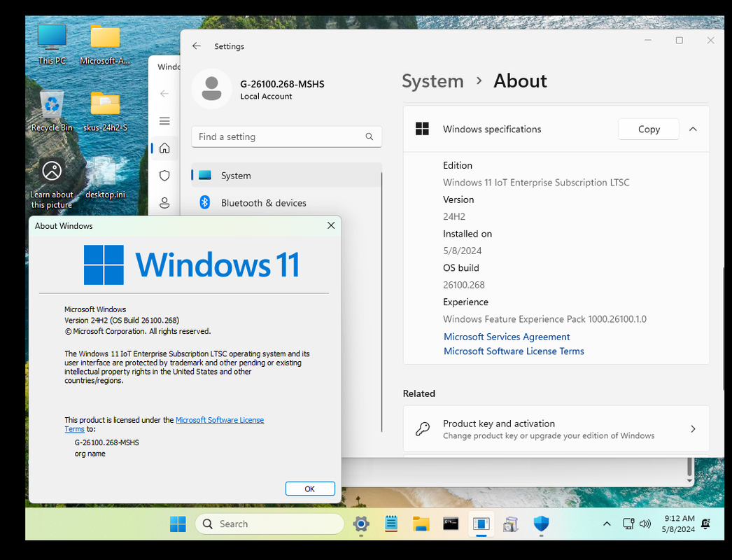Open the notification bell in taskbar
732x560 pixels.
(x=706, y=524)
